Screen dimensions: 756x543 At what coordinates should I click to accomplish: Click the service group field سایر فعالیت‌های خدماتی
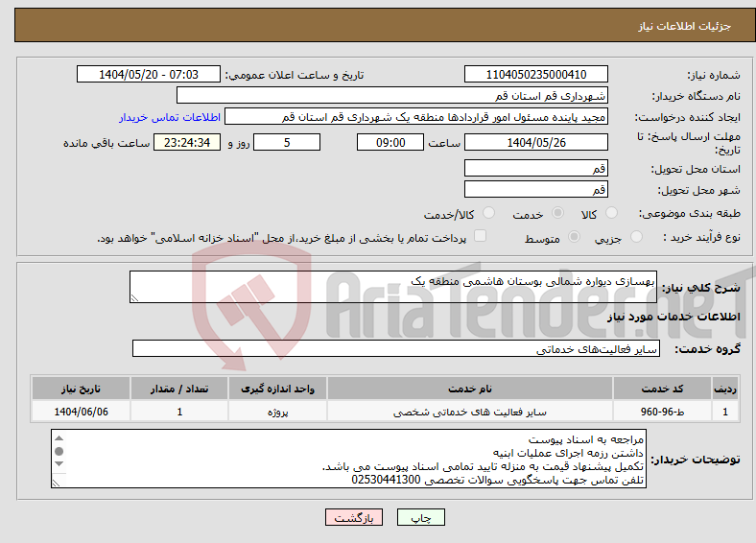[x=396, y=348]
